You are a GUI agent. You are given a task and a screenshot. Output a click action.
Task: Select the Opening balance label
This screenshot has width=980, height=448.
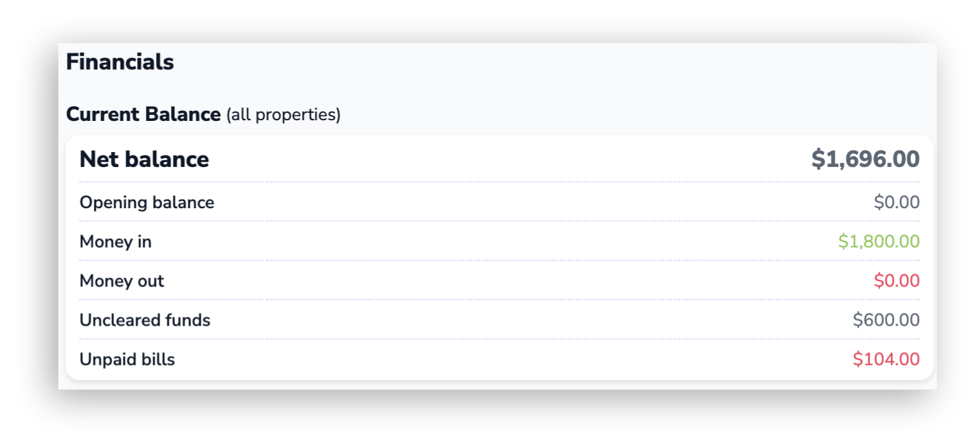[x=147, y=202]
